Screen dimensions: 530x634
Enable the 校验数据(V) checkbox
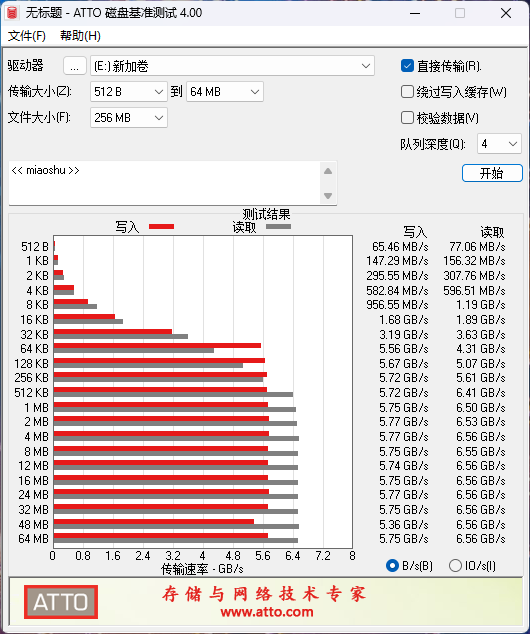(407, 118)
